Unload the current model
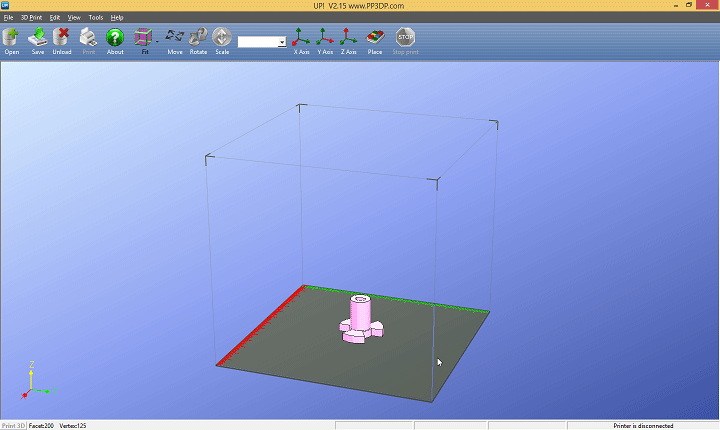The image size is (720, 430). (x=62, y=39)
